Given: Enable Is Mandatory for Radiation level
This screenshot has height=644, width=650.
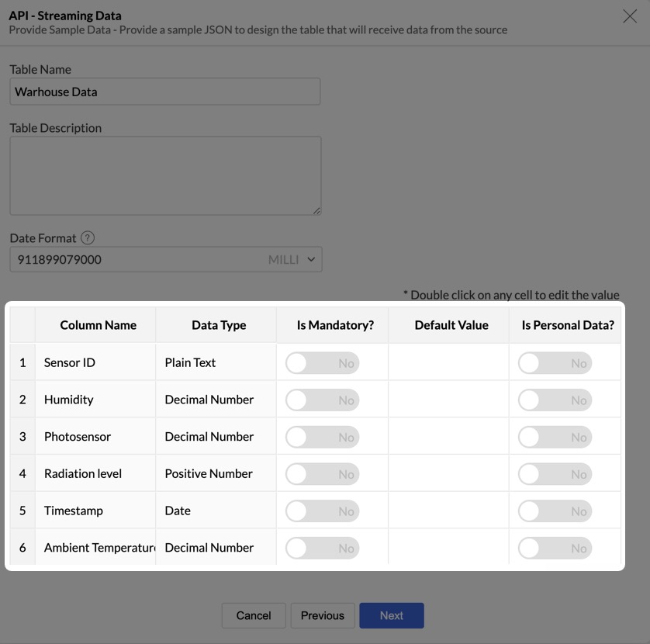Looking at the screenshot, I should tap(322, 474).
